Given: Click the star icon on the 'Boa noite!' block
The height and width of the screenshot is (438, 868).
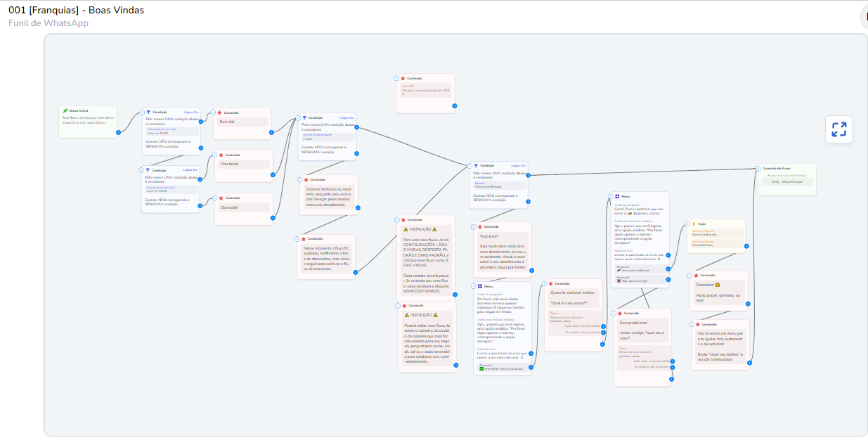Looking at the screenshot, I should (219, 198).
